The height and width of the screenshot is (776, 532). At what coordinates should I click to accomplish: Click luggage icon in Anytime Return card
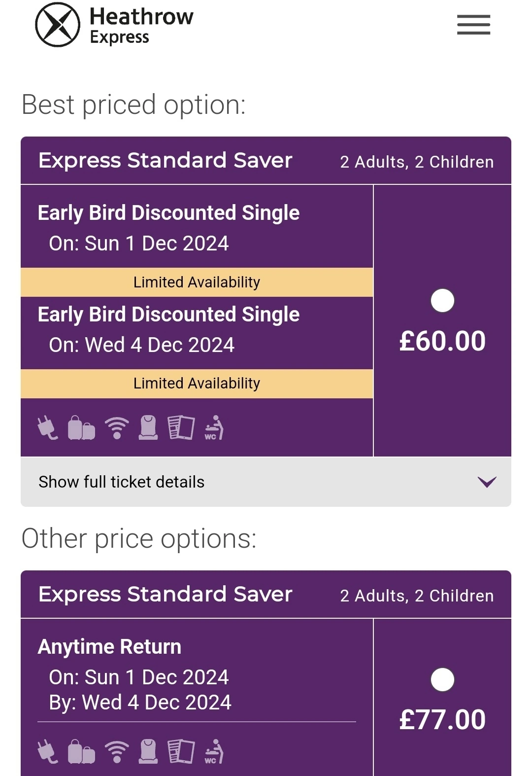[x=81, y=752]
